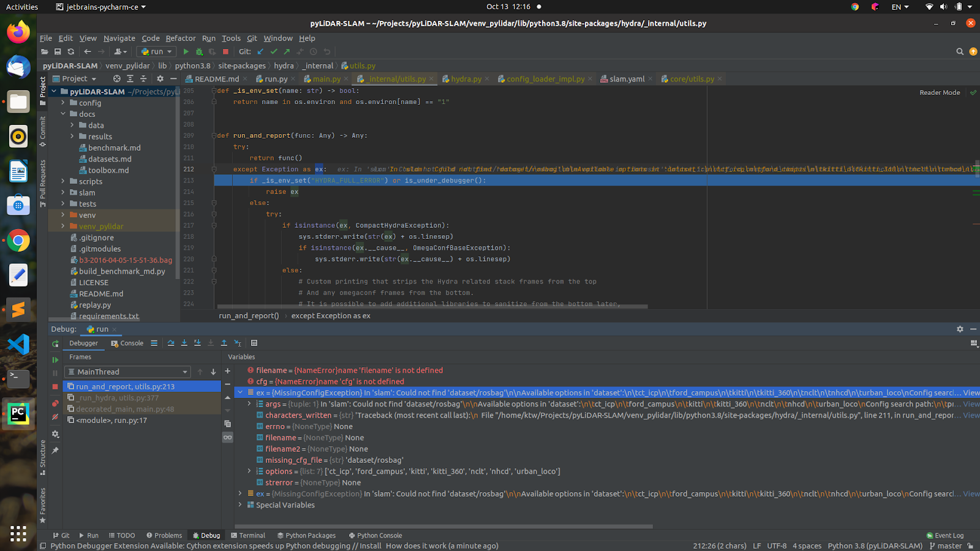Open Problems tool window

[164, 536]
